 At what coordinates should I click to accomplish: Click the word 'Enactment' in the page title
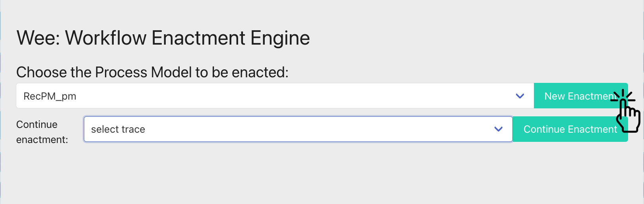[x=198, y=38]
